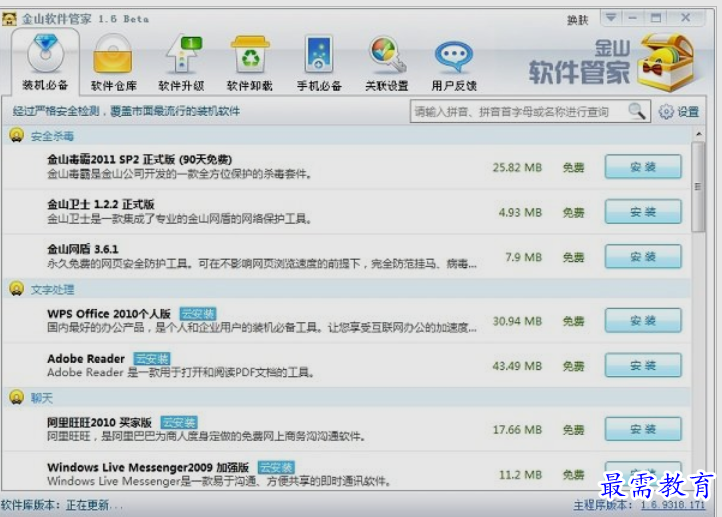
Task: Install 金山网盾 3.6.1
Action: [x=643, y=256]
